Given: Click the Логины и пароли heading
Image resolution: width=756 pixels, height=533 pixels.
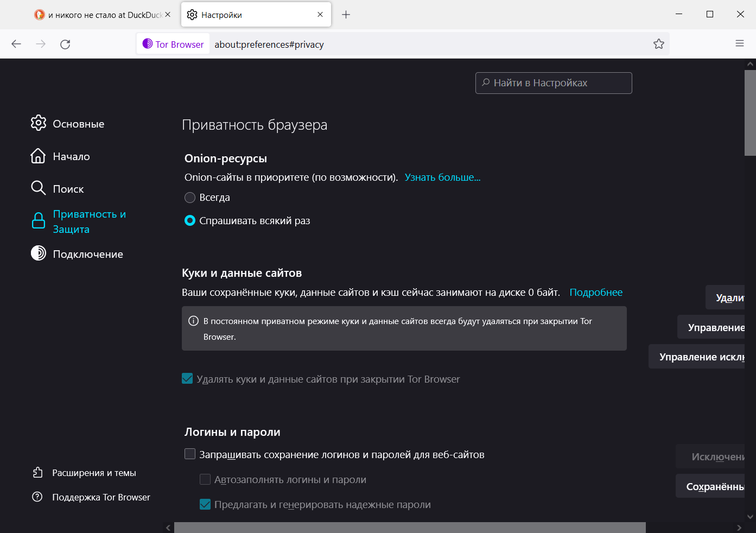Looking at the screenshot, I should pos(232,432).
